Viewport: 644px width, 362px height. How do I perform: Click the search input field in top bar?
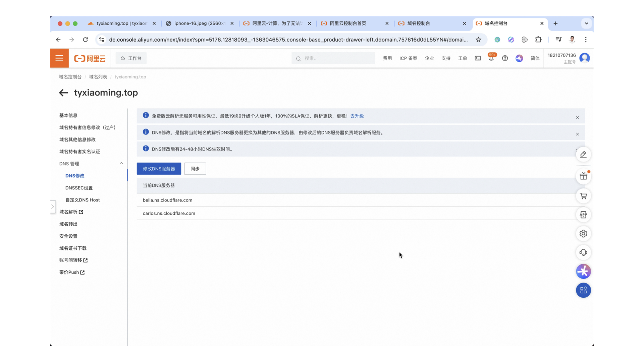click(333, 58)
